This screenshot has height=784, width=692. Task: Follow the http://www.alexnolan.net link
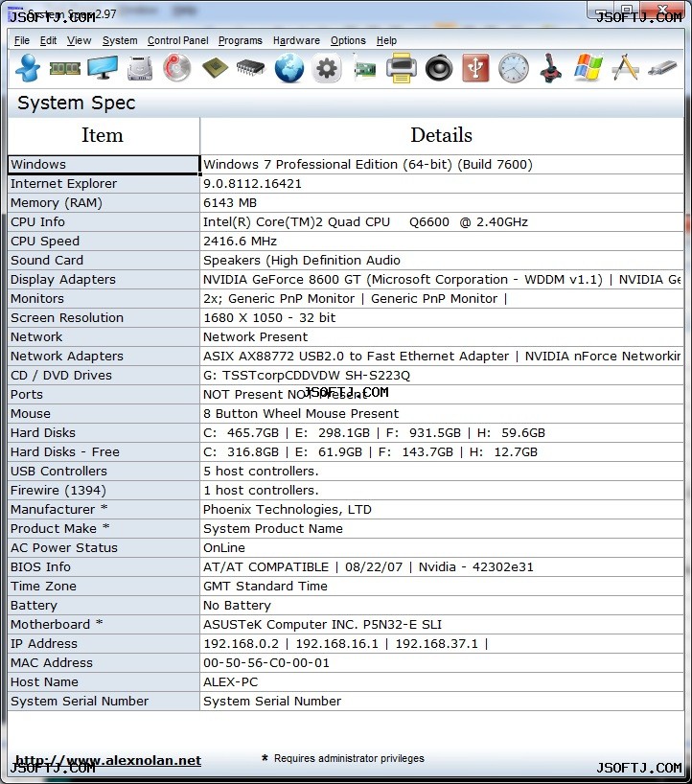108,760
